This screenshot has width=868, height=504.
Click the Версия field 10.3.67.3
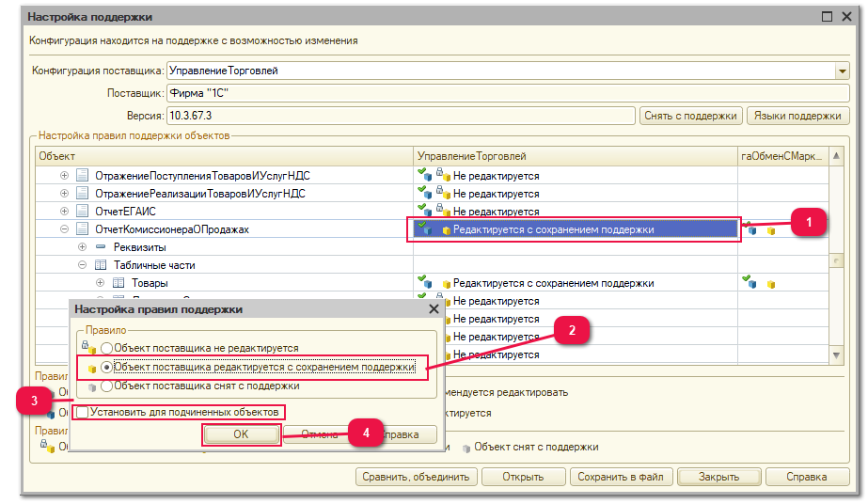coord(401,116)
